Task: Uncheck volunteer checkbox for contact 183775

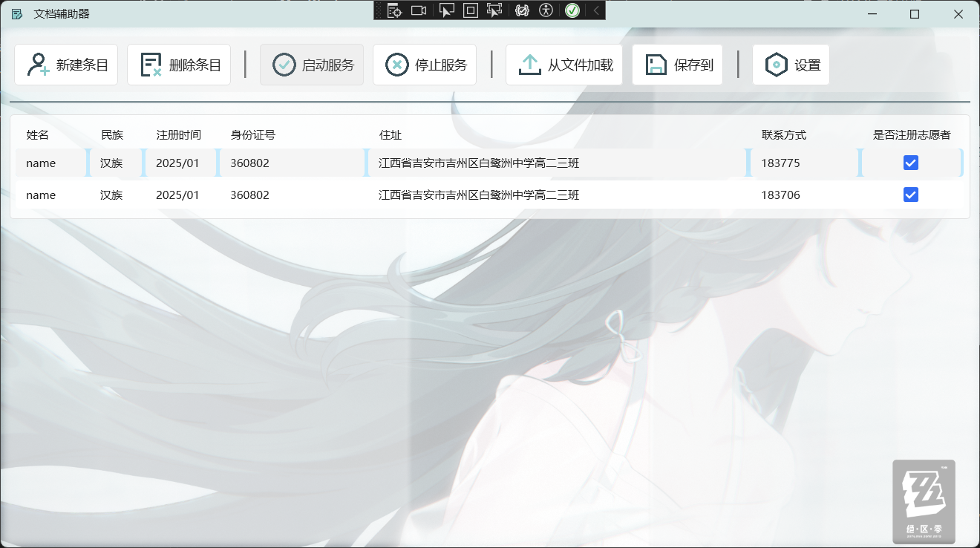Action: pyautogui.click(x=911, y=163)
